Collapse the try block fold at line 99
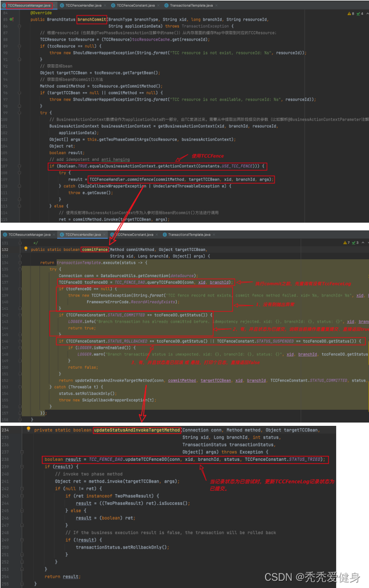 click(x=19, y=113)
